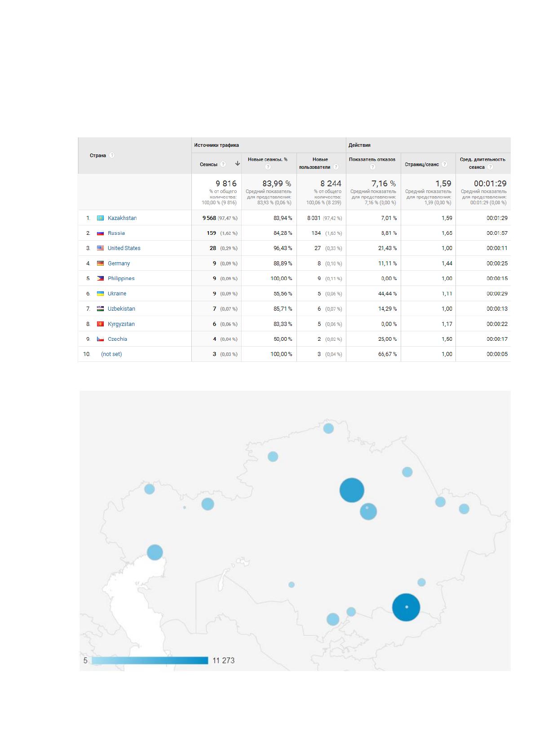The image size is (535, 756).
Task: Select United States row link
Action: [x=124, y=248]
